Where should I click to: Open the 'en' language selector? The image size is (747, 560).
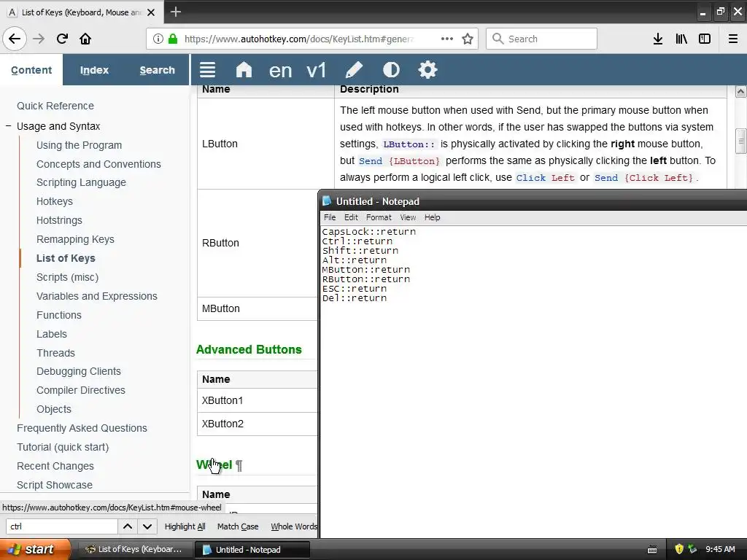280,71
